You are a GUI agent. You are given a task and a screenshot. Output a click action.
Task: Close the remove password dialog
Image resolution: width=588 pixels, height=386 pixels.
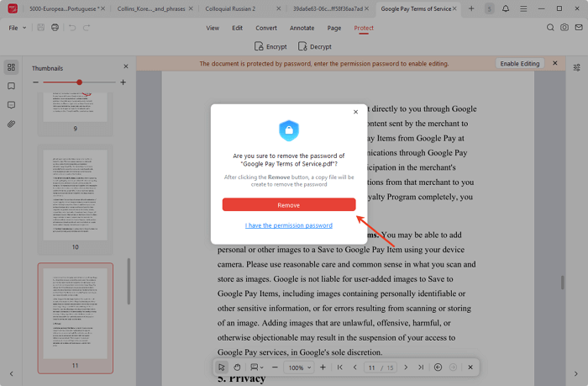tap(355, 112)
